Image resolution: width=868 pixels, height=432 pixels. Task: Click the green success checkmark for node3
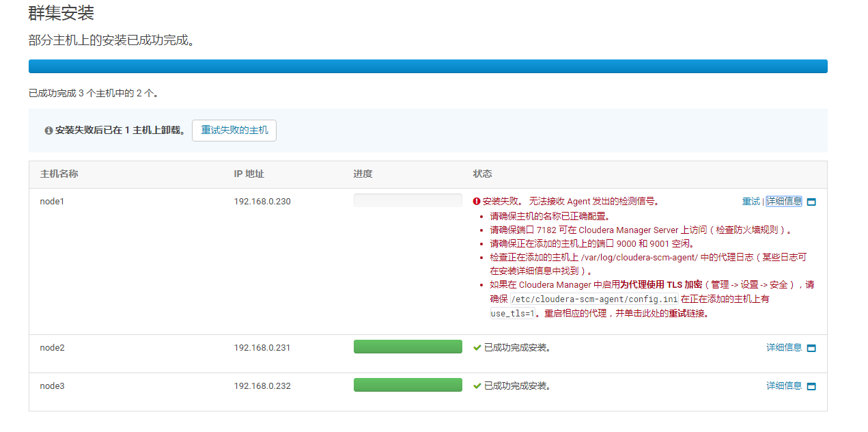click(x=477, y=385)
